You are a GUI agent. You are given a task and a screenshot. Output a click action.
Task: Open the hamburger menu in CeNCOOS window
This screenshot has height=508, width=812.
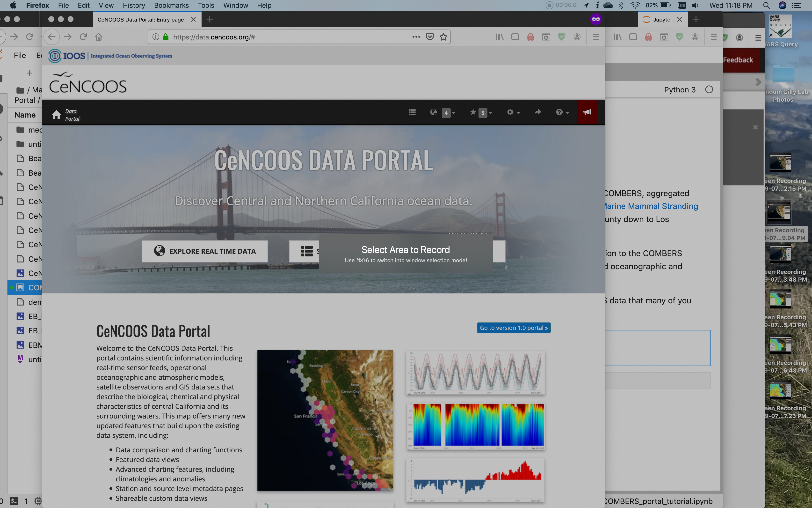tap(595, 37)
